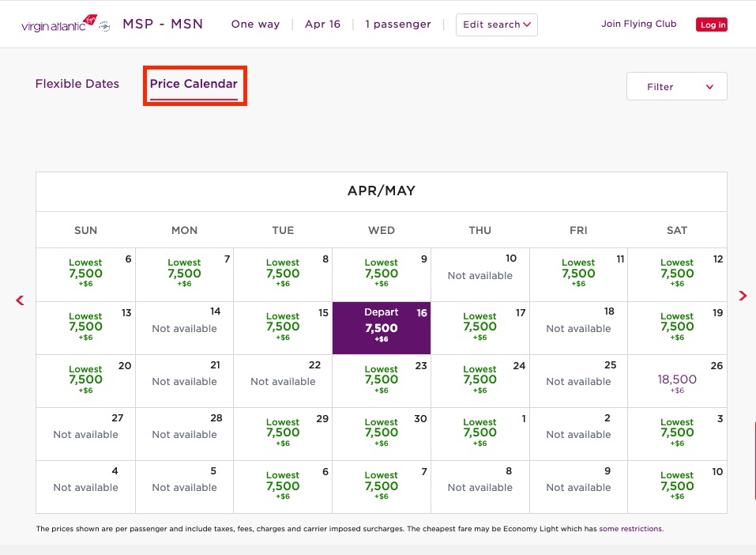This screenshot has height=555, width=756.
Task: Expand the Filter dropdown
Action: click(x=676, y=86)
